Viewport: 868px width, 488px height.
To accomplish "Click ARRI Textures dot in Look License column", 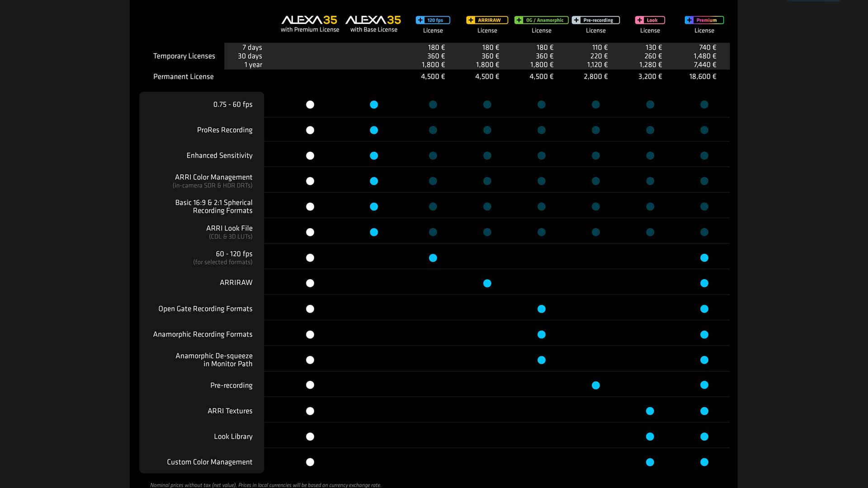I will (x=650, y=411).
